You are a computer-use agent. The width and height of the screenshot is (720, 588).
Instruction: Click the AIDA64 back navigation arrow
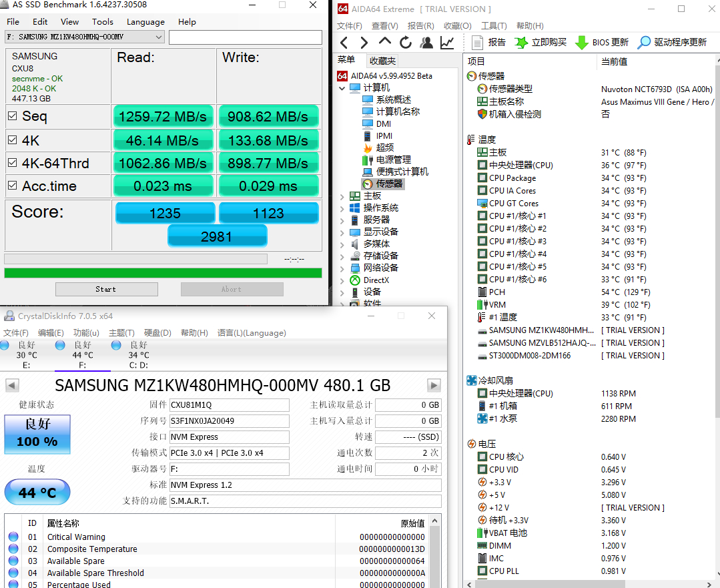point(344,43)
